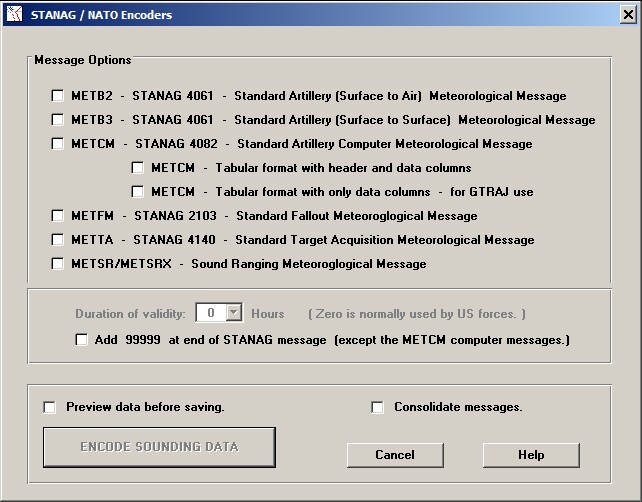Click the Encode Sounding Data button

click(x=159, y=447)
